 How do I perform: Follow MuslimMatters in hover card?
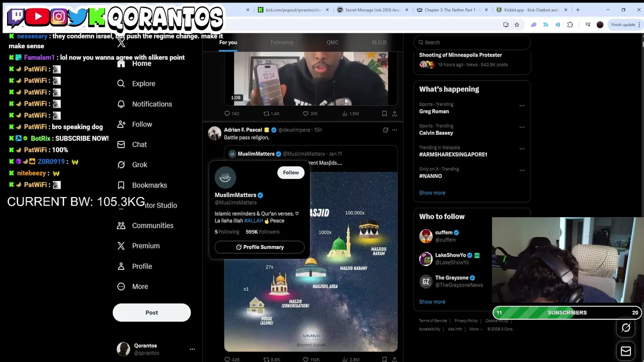click(x=291, y=172)
